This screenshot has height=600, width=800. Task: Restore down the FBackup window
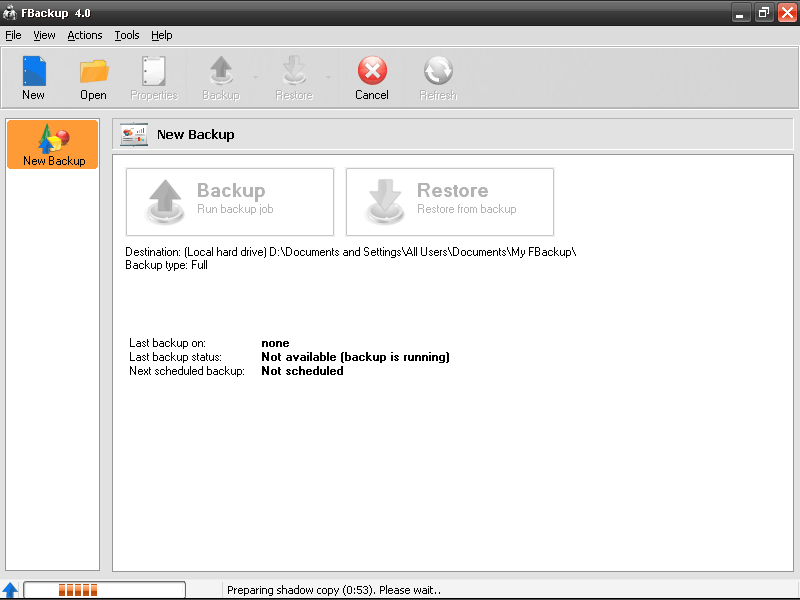click(x=764, y=13)
